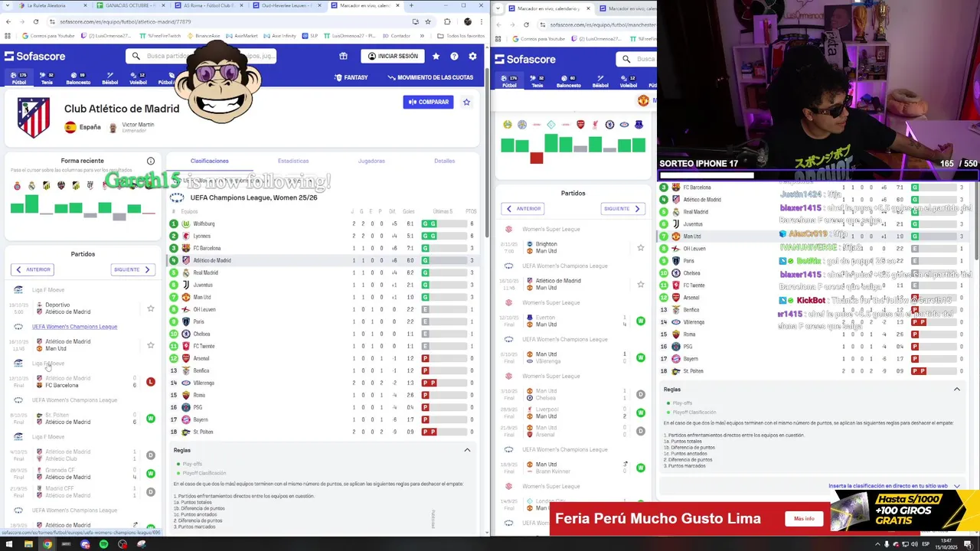The width and height of the screenshot is (980, 551).
Task: Open the tab search dropdown in left browser
Action: 8,5
